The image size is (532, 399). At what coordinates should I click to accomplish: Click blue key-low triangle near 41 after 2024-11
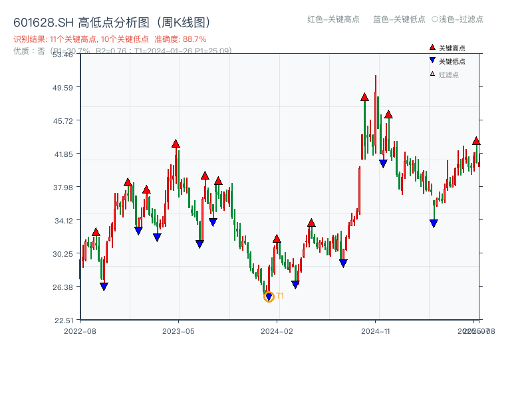coord(383,164)
